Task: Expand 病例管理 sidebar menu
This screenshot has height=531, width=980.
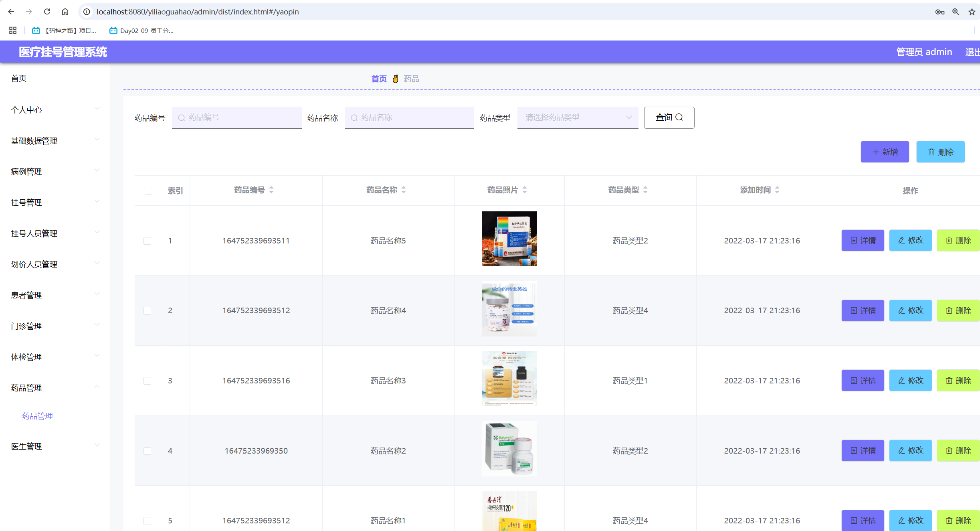Action: tap(55, 172)
